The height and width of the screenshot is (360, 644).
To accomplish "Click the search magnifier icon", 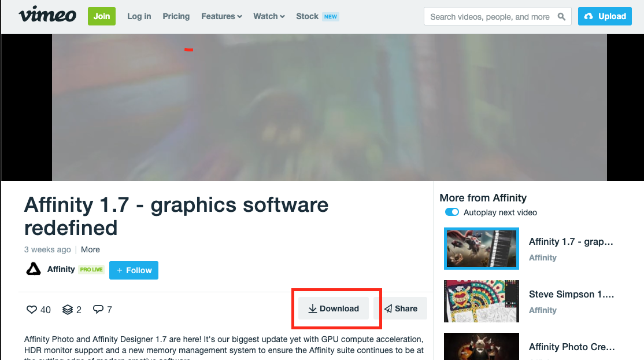I will point(561,16).
